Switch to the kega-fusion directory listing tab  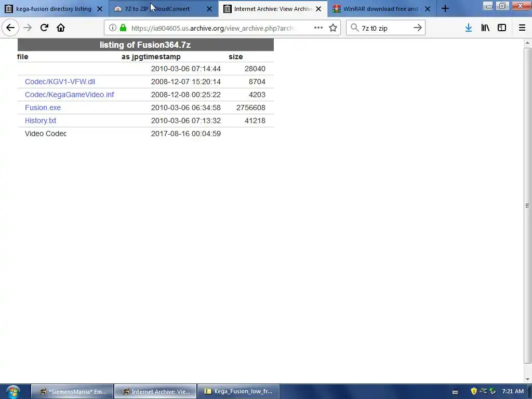tap(54, 9)
